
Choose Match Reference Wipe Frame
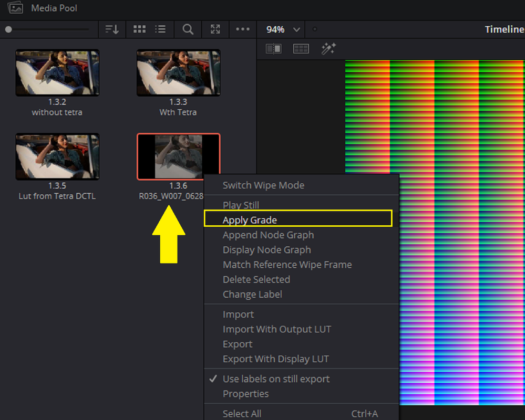[x=301, y=265]
